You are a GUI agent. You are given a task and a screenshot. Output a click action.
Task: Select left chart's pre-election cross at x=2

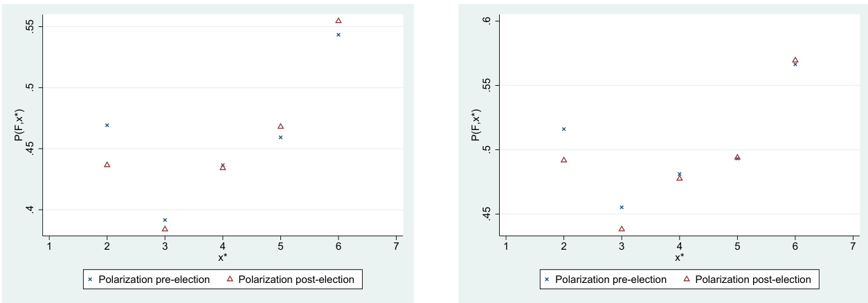tap(107, 125)
